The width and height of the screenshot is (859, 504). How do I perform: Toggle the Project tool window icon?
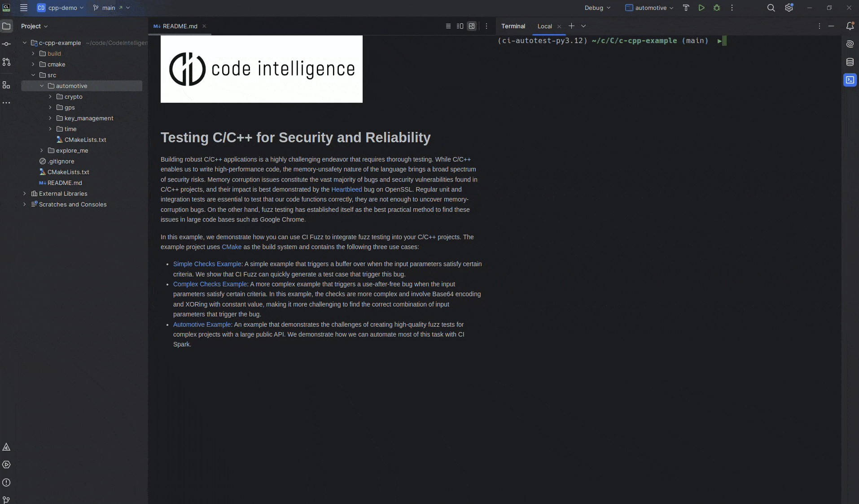coord(6,26)
